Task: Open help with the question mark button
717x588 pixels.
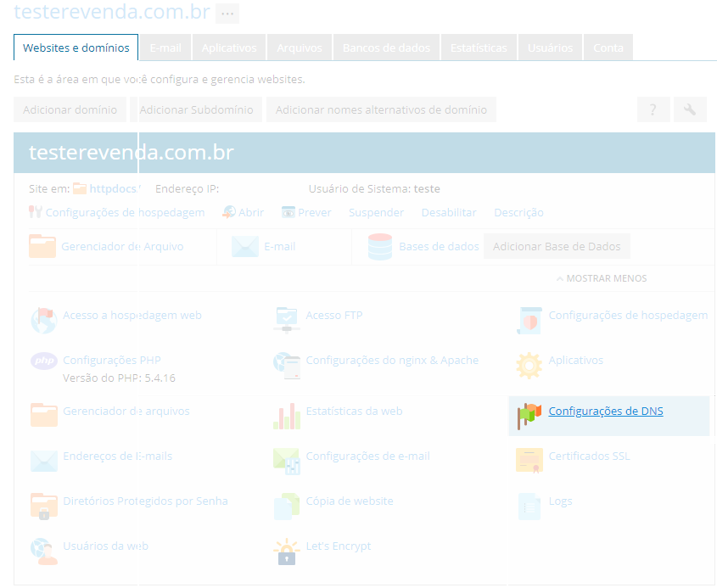Action: pos(653,109)
